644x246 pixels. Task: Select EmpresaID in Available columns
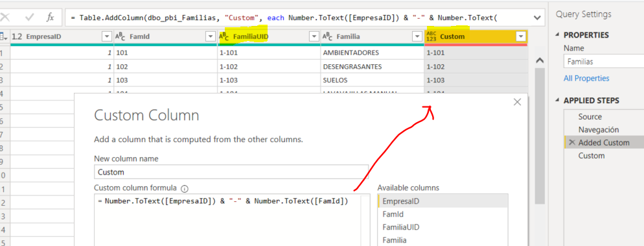(x=443, y=201)
